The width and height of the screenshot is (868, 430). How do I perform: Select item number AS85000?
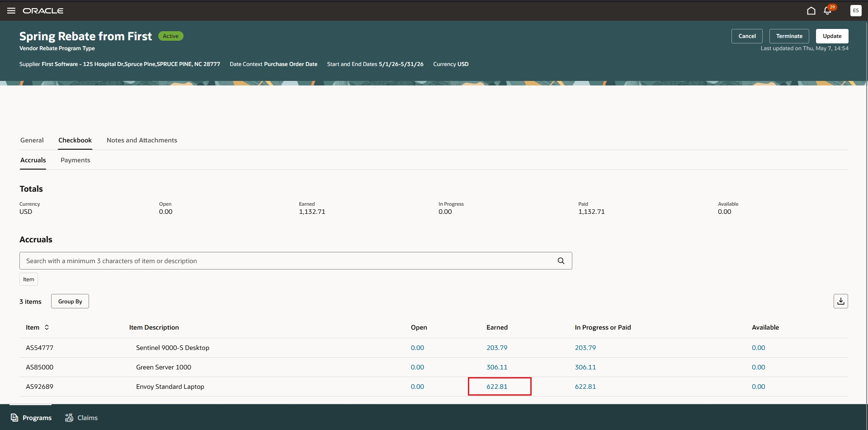[x=40, y=367]
